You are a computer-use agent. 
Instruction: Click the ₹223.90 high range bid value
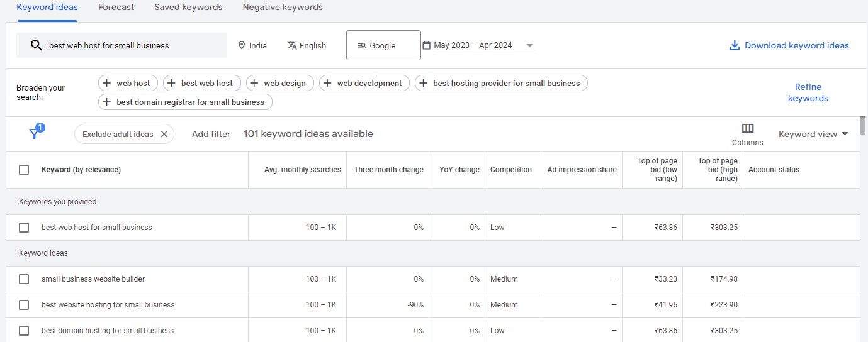point(724,305)
